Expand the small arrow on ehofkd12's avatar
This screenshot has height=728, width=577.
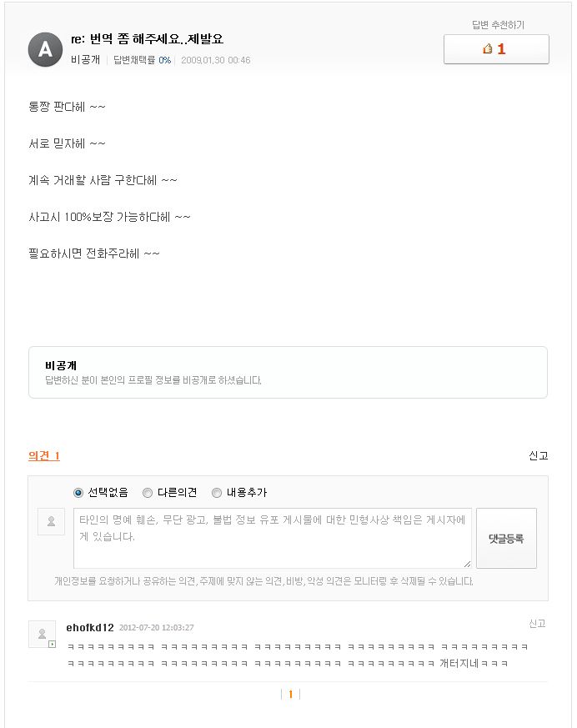point(52,644)
